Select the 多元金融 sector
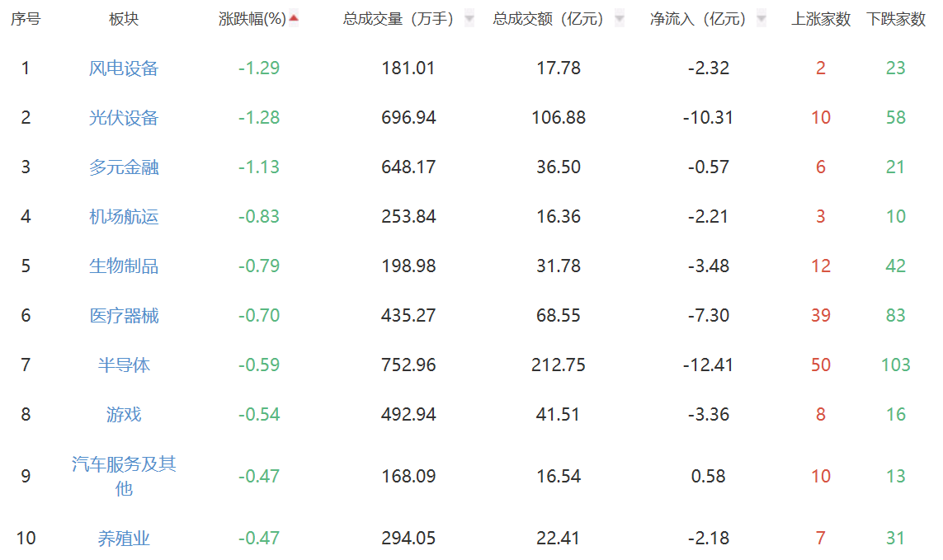943x560 pixels. point(124,167)
